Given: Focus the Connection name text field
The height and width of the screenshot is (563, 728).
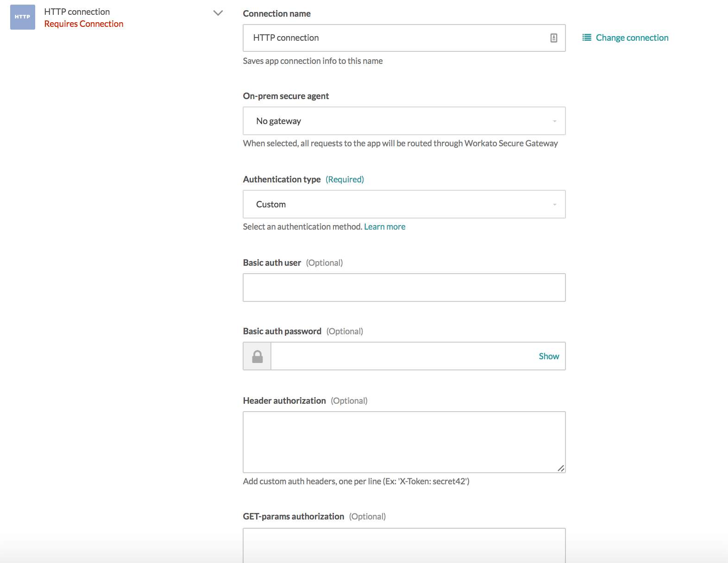Looking at the screenshot, I should [398, 38].
